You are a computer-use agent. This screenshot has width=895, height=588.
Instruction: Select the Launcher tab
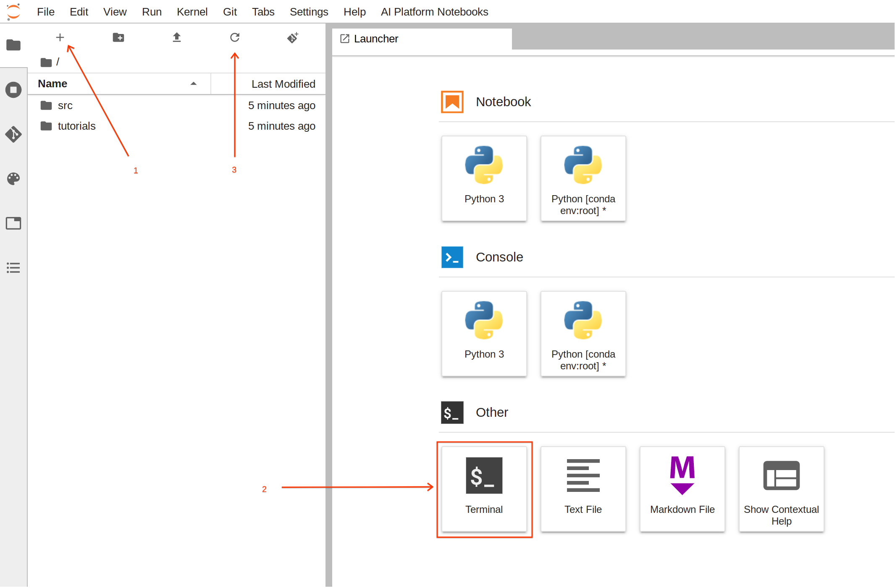[422, 39]
